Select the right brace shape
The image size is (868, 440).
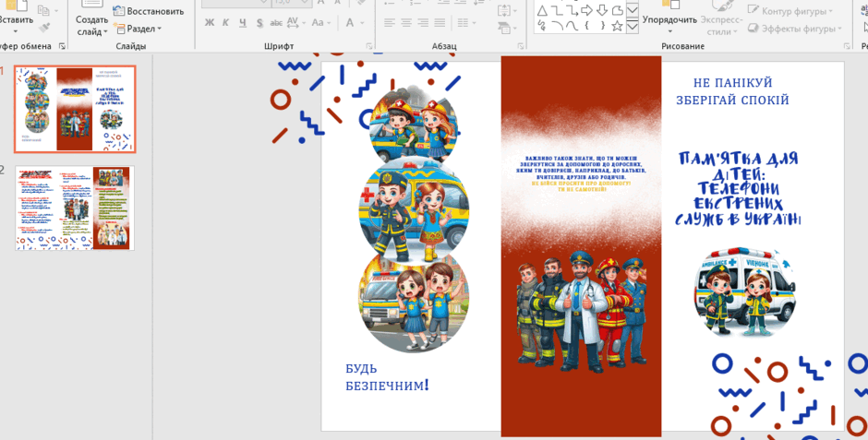(602, 26)
